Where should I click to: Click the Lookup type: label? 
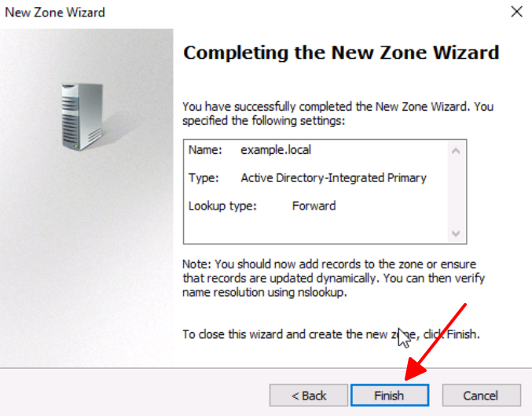click(x=222, y=206)
